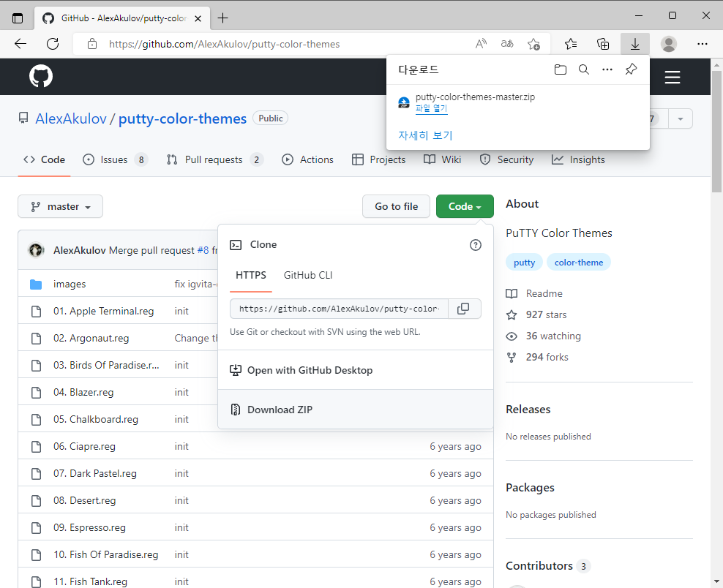Open pull request #8 link in commit message
The width and height of the screenshot is (723, 588).
pyautogui.click(x=203, y=250)
